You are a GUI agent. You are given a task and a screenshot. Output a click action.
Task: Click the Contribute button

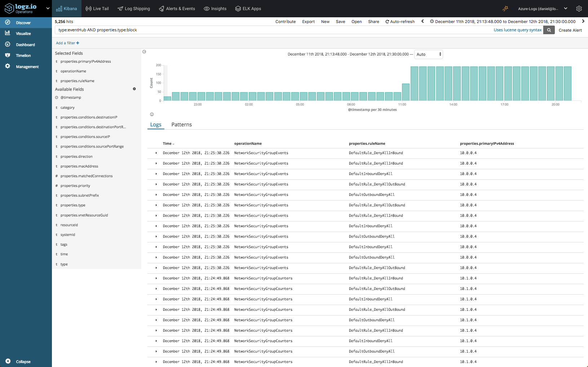click(x=286, y=22)
